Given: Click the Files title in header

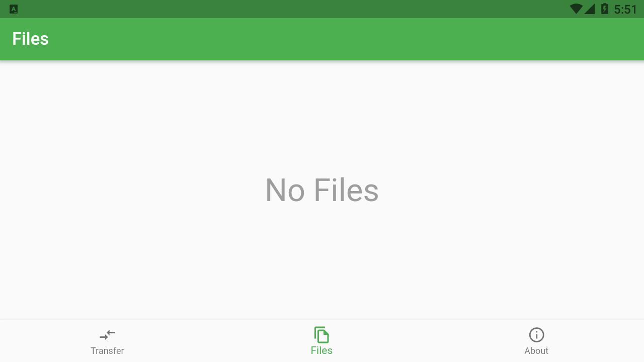Looking at the screenshot, I should (x=30, y=39).
